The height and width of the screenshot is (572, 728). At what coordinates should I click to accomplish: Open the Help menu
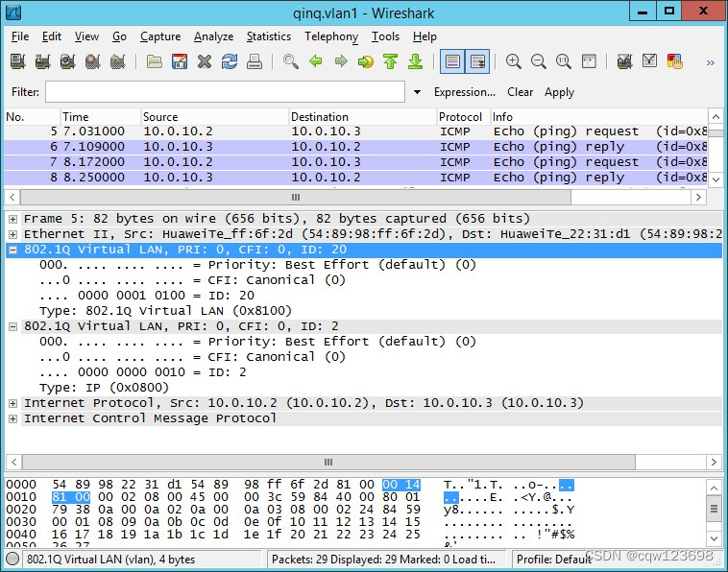tap(425, 36)
